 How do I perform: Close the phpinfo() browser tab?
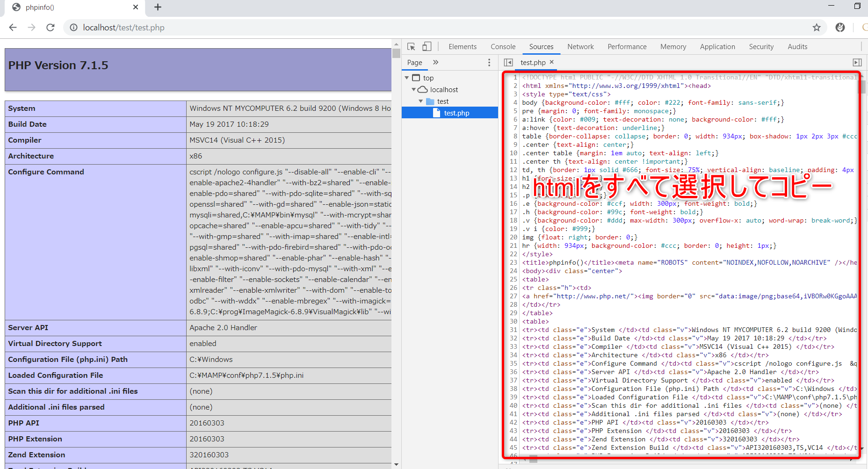(136, 7)
